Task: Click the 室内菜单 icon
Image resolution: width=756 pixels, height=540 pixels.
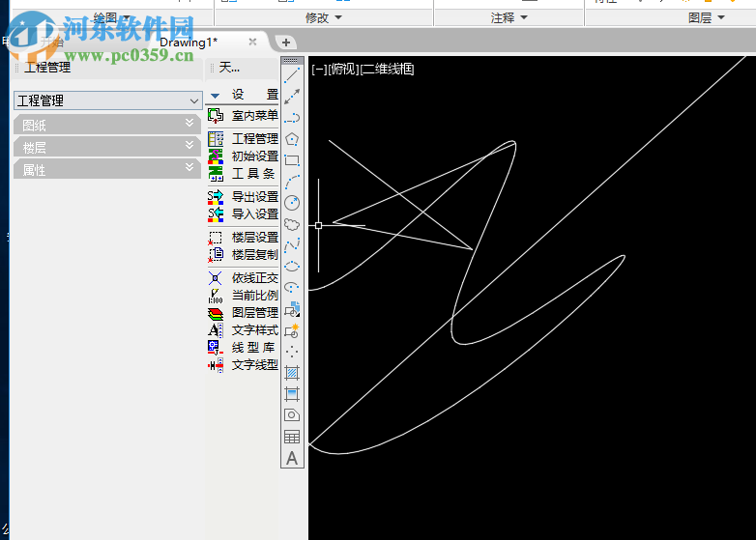Action: tap(216, 116)
